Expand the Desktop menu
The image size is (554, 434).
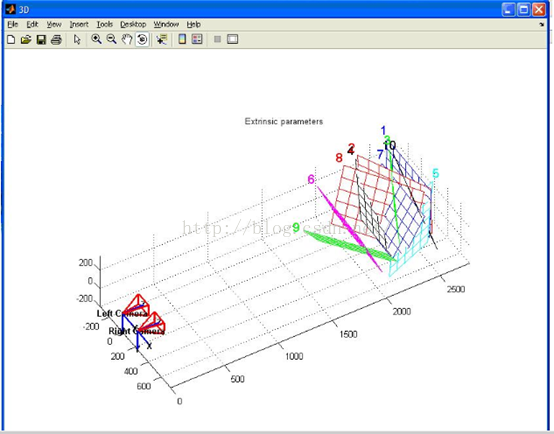[133, 24]
